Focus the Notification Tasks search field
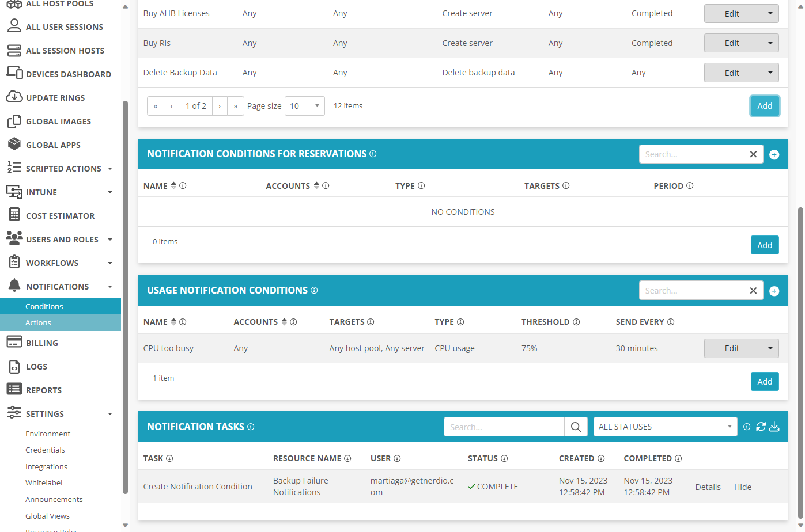The width and height of the screenshot is (805, 532). click(504, 427)
